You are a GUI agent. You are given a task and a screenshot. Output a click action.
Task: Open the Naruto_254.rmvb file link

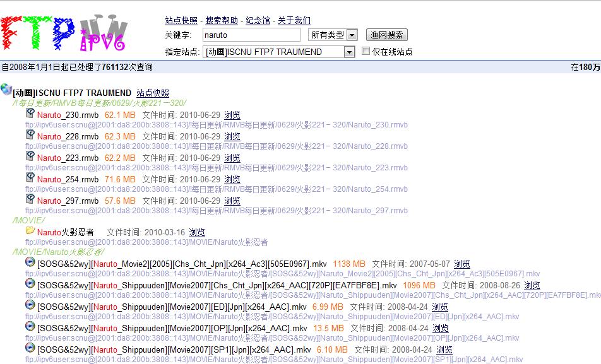click(x=68, y=179)
